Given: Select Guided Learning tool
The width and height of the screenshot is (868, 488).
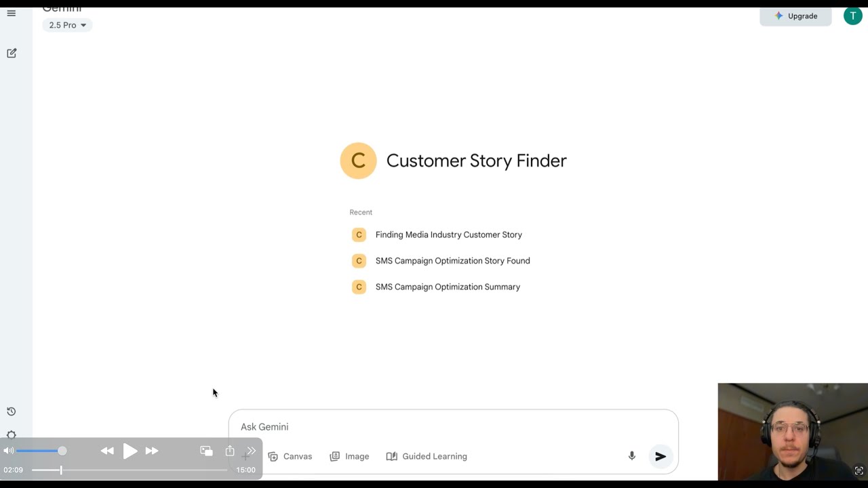Looking at the screenshot, I should coord(427,456).
